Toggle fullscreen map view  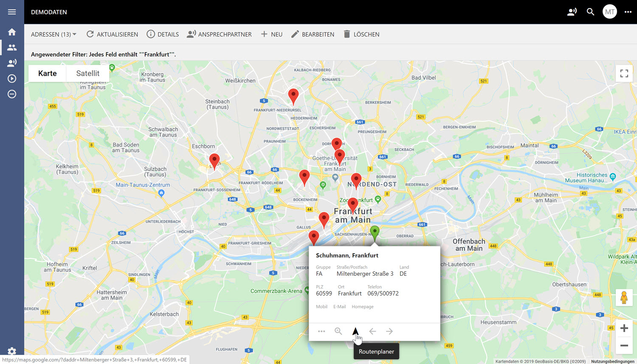[x=624, y=74]
